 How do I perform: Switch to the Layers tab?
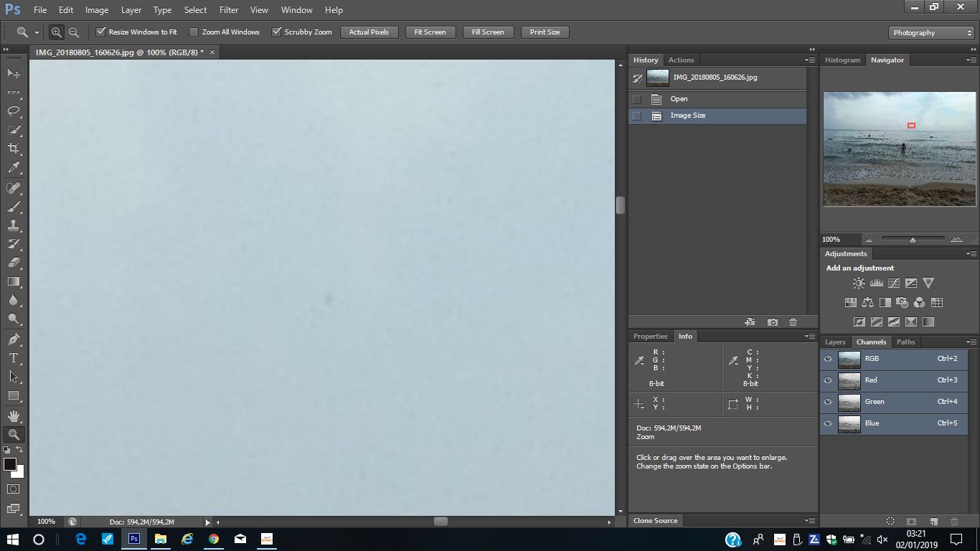pyautogui.click(x=834, y=342)
